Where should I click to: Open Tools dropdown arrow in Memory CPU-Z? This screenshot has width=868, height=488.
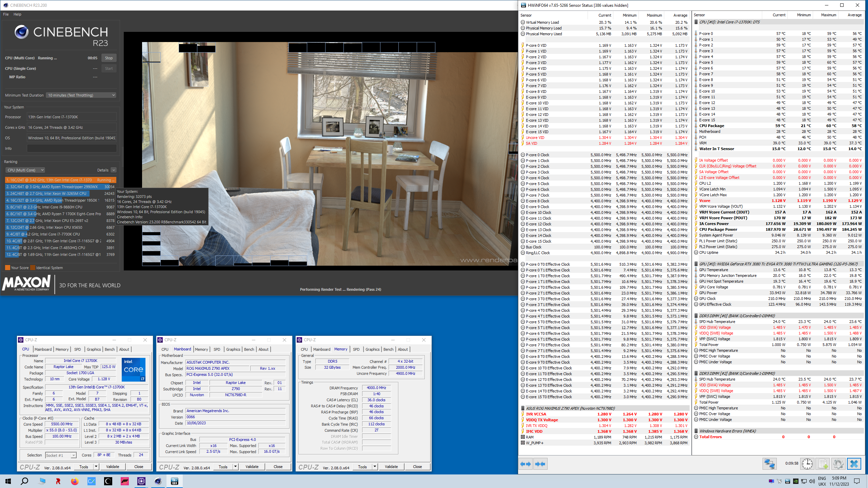(375, 467)
